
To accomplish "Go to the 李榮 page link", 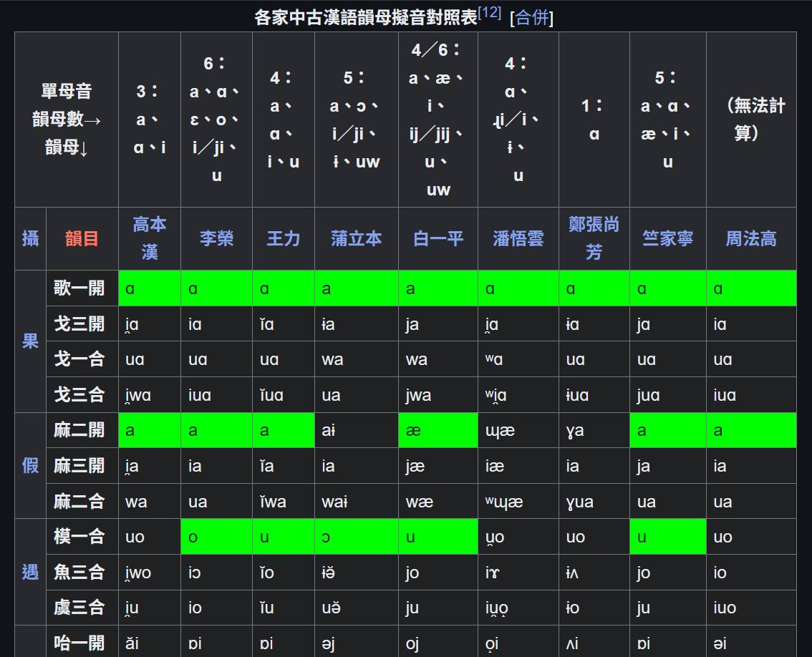I will [216, 238].
